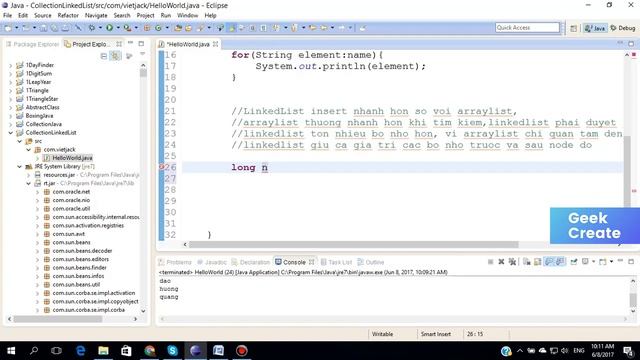Click the Console vertical scrollbar

(x=633, y=300)
